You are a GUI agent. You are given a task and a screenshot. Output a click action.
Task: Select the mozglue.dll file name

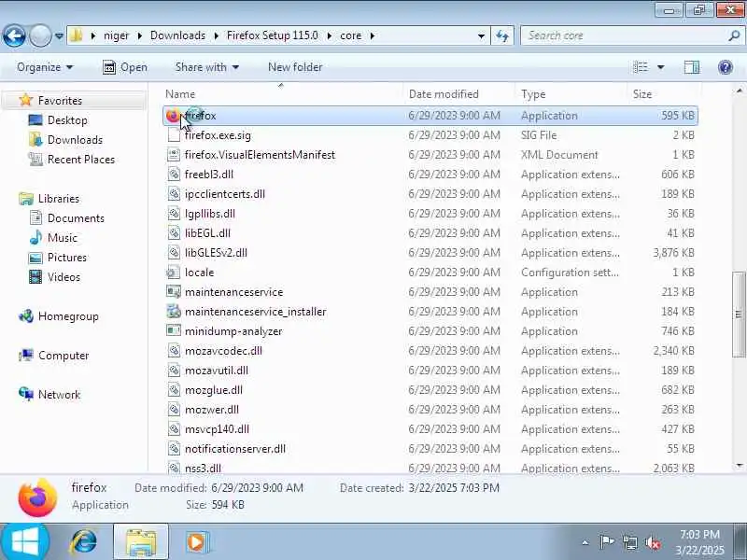pos(214,390)
